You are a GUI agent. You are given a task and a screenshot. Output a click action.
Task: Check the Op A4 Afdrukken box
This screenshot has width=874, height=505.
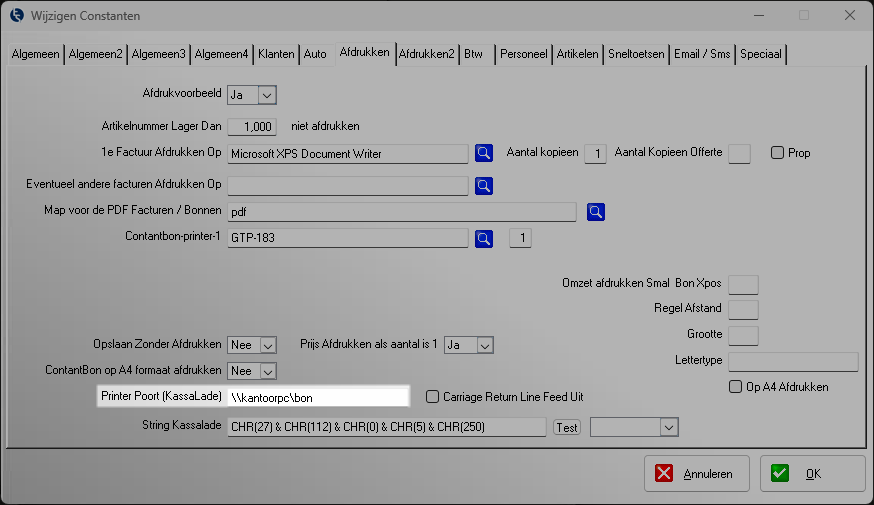coord(735,387)
